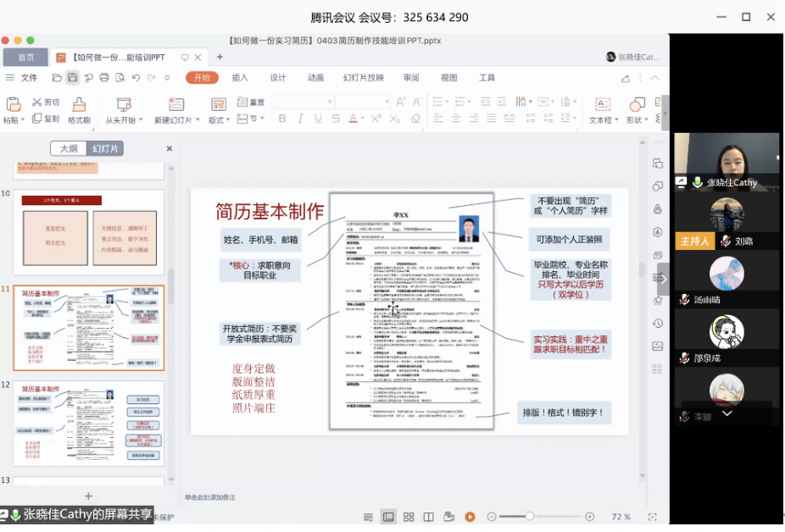The image size is (785, 532).
Task: Switch to slide sorter grid view
Action: [409, 517]
